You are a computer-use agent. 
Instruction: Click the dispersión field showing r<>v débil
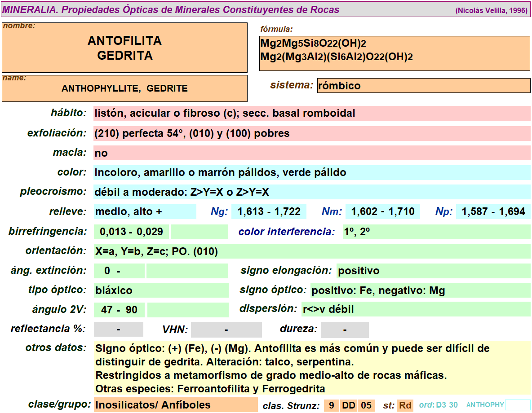(416, 309)
